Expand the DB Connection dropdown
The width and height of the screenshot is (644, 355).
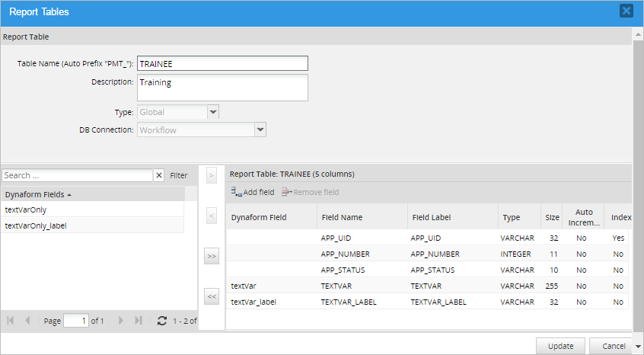click(x=260, y=130)
